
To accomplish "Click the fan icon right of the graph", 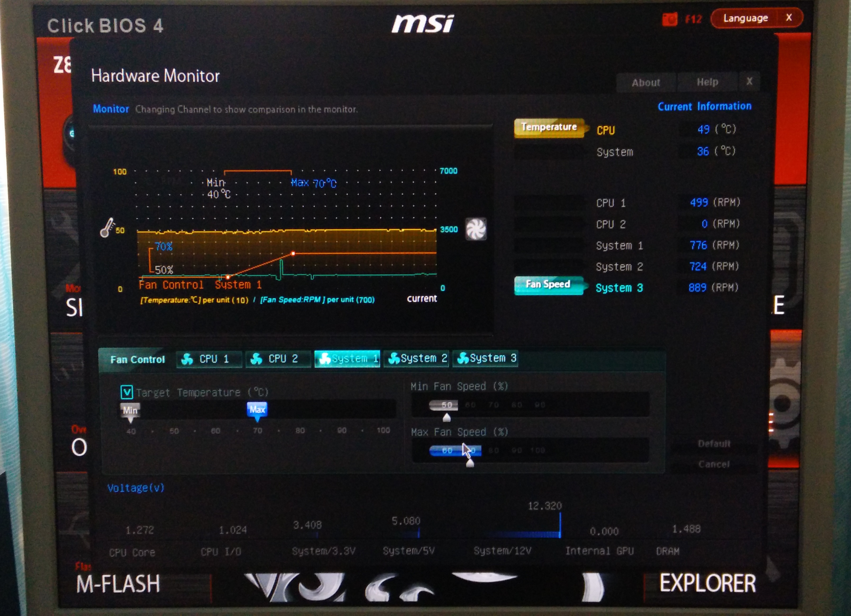I will 476,229.
